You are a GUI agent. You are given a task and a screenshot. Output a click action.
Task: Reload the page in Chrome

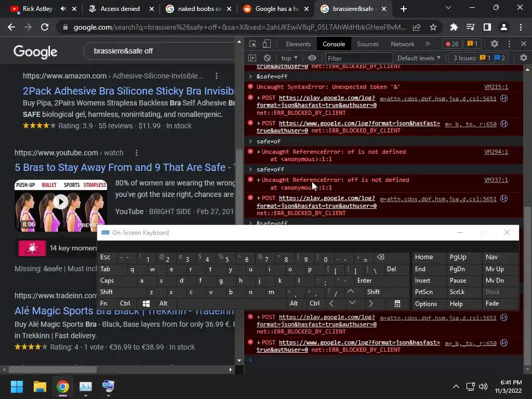point(45,27)
